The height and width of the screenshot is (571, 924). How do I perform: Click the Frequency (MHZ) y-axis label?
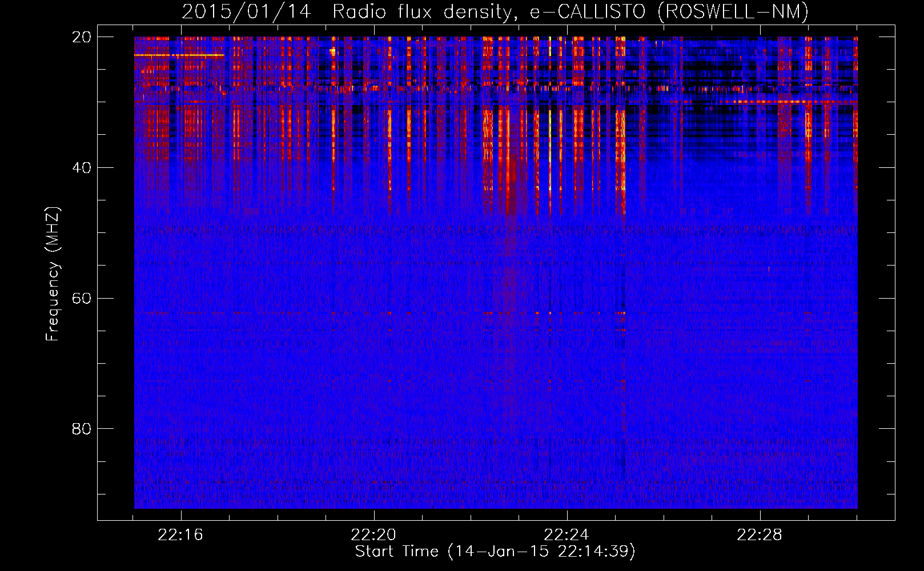[53, 274]
